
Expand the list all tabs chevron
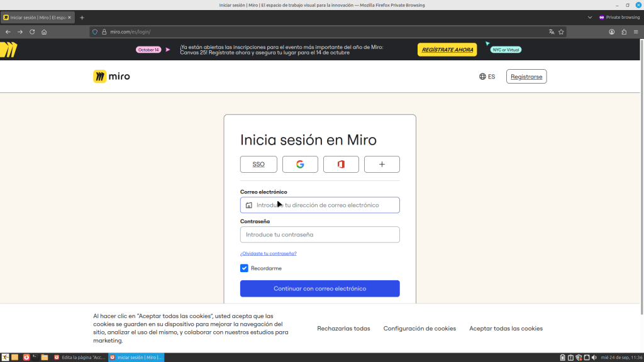590,18
